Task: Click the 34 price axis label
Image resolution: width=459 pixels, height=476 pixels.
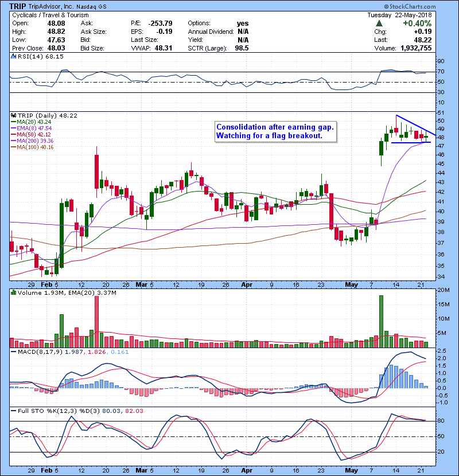Action: pyautogui.click(x=441, y=277)
